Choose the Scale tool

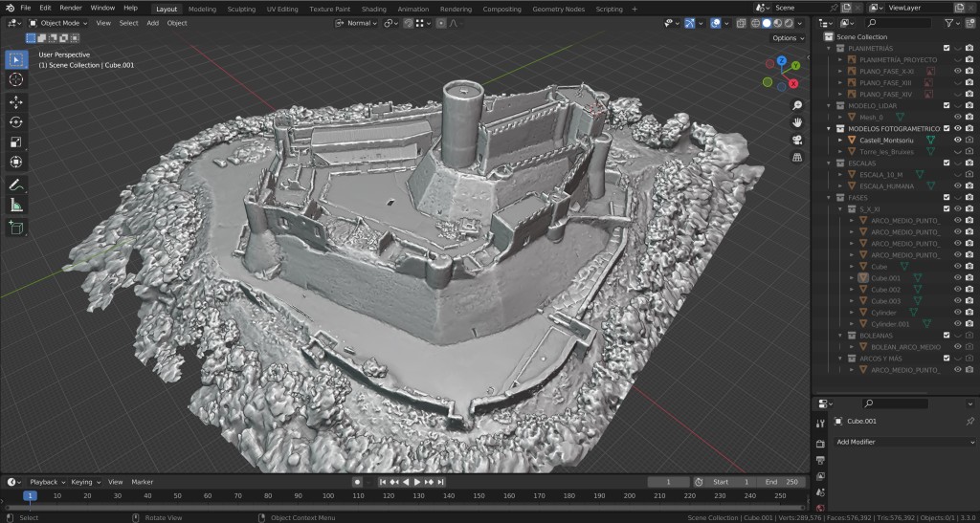tap(16, 142)
